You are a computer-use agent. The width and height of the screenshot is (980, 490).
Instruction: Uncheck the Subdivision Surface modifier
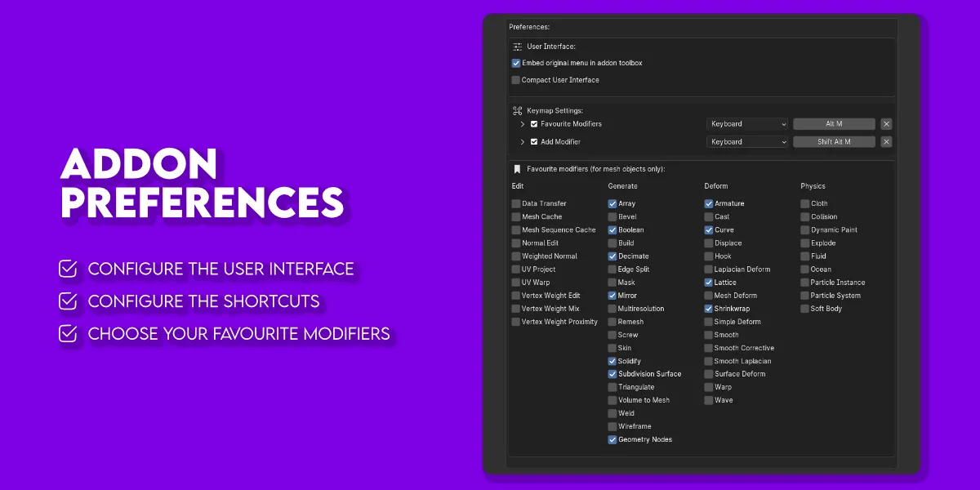(x=612, y=374)
